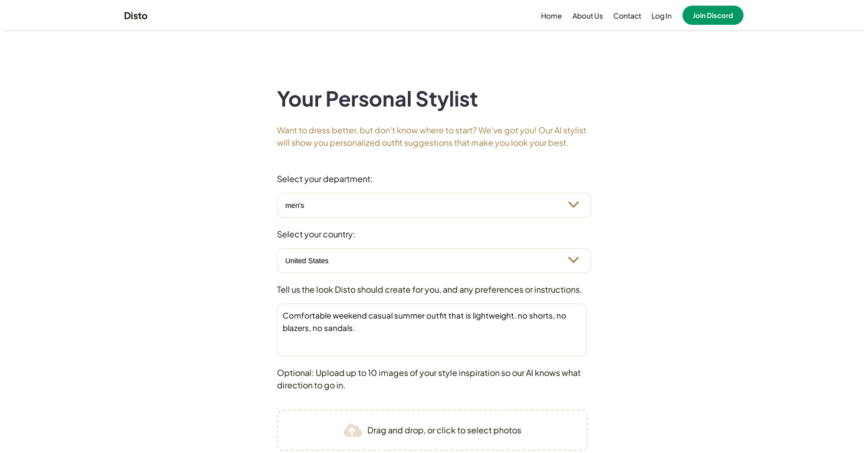Image resolution: width=868 pixels, height=453 pixels.
Task: Click chevron arrow beside United States
Action: 573,261
